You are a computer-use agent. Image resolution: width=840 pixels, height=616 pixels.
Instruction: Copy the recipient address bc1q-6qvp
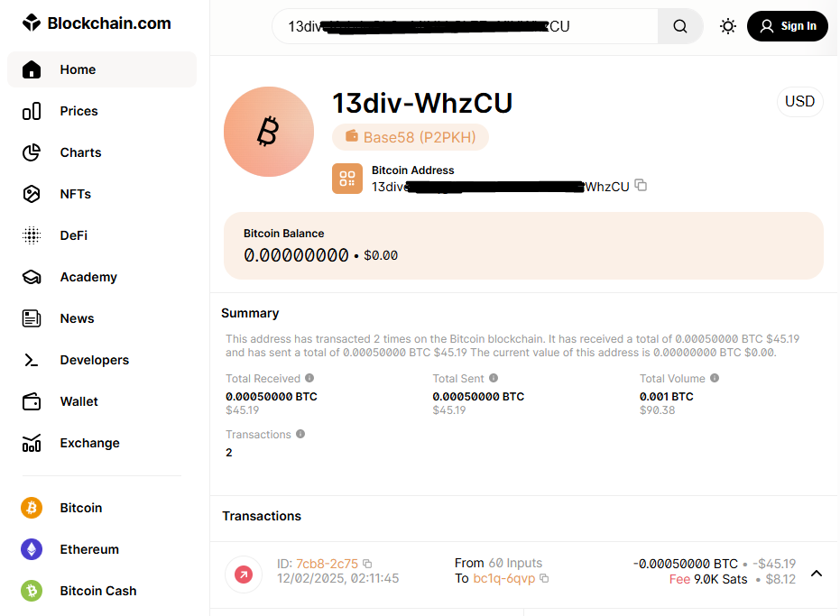click(x=544, y=578)
